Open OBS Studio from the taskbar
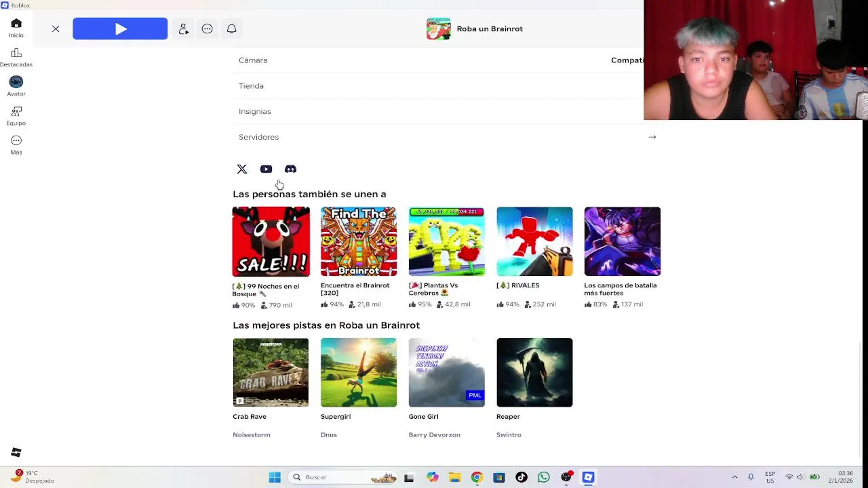This screenshot has width=868, height=488. 566,477
